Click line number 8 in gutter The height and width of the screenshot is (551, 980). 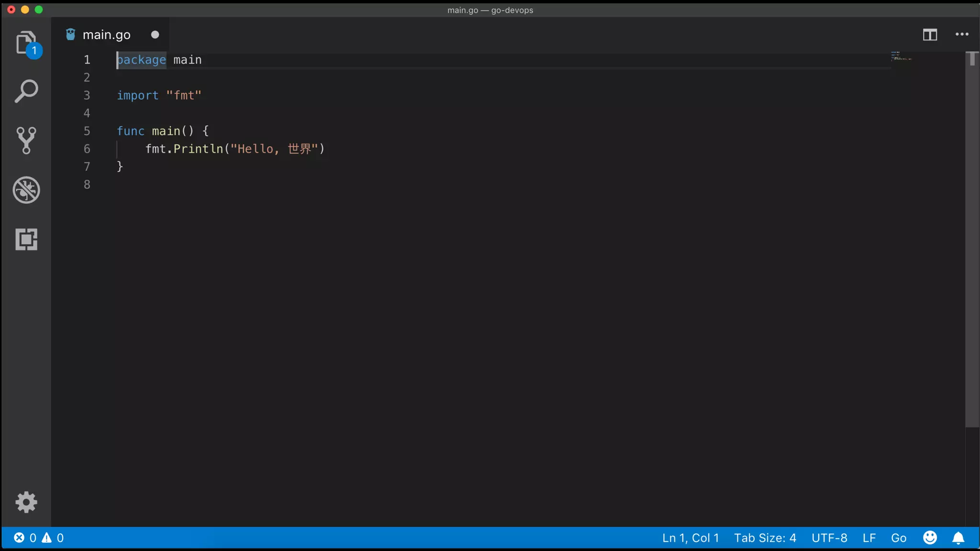87,185
